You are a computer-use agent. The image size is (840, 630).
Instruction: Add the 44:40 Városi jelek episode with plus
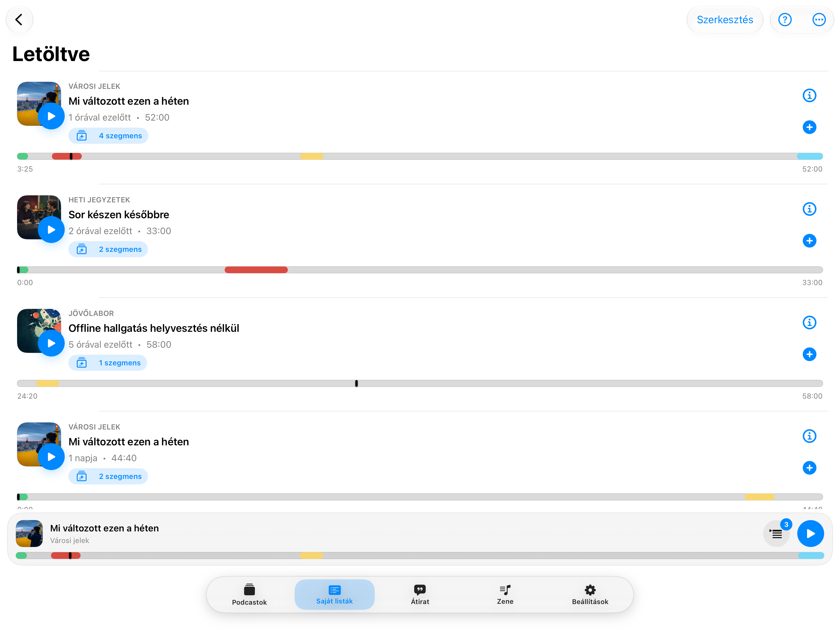tap(809, 468)
